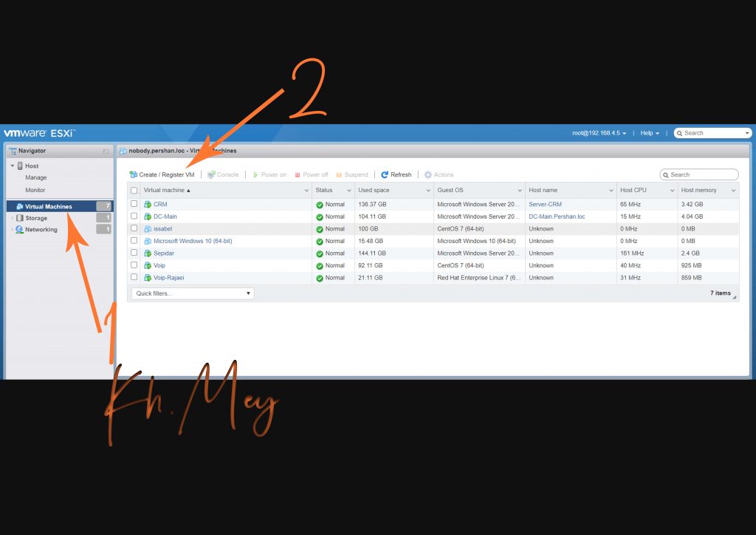Click the Virtual Machines navigator icon
The width and height of the screenshot is (756, 535).
click(x=20, y=206)
